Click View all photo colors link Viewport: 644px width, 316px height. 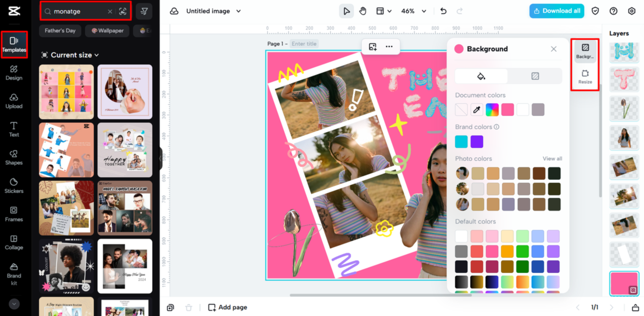[553, 158]
